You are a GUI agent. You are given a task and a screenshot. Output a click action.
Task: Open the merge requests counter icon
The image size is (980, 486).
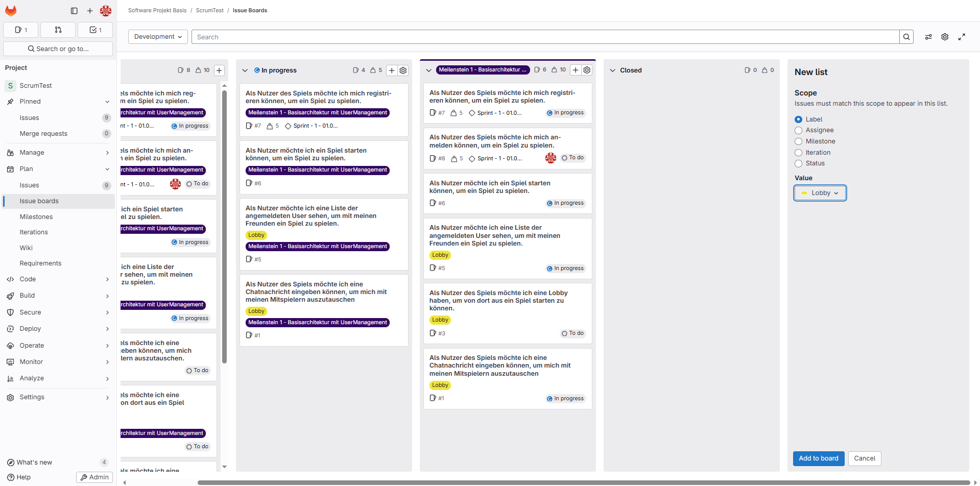(x=58, y=30)
